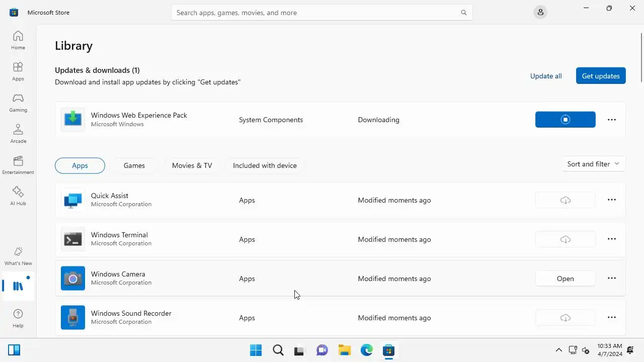This screenshot has height=362, width=644.
Task: Click the Windows Web Experience Pack name
Action: [139, 115]
